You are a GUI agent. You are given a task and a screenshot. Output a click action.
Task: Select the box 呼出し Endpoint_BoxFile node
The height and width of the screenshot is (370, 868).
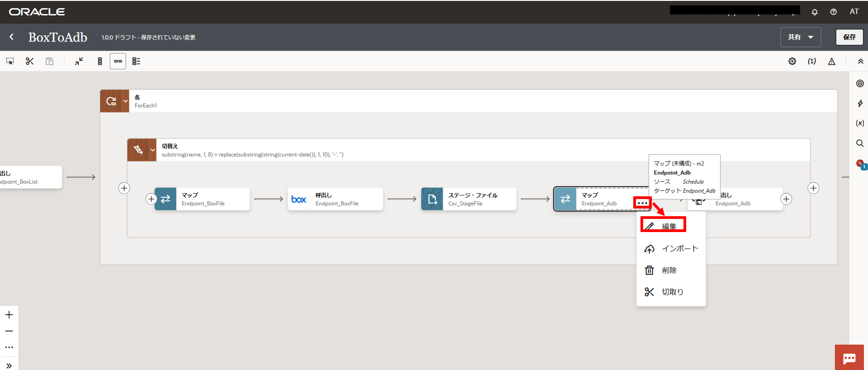tap(336, 199)
